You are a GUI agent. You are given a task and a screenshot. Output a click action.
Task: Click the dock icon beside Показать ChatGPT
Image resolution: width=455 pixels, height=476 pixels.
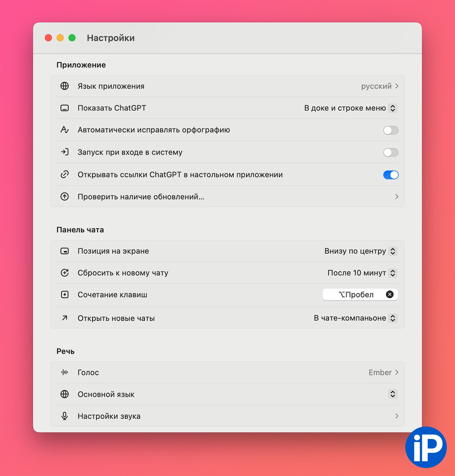click(x=65, y=108)
